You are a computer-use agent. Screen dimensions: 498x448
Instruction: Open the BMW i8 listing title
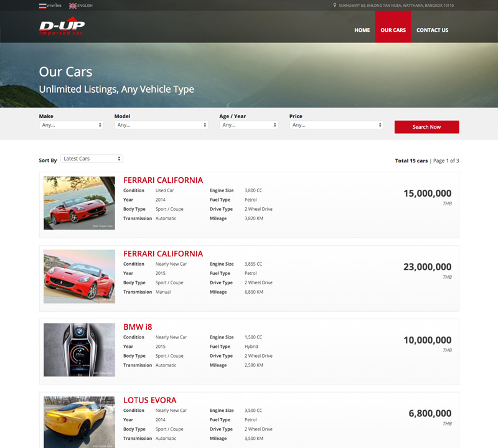coord(138,327)
